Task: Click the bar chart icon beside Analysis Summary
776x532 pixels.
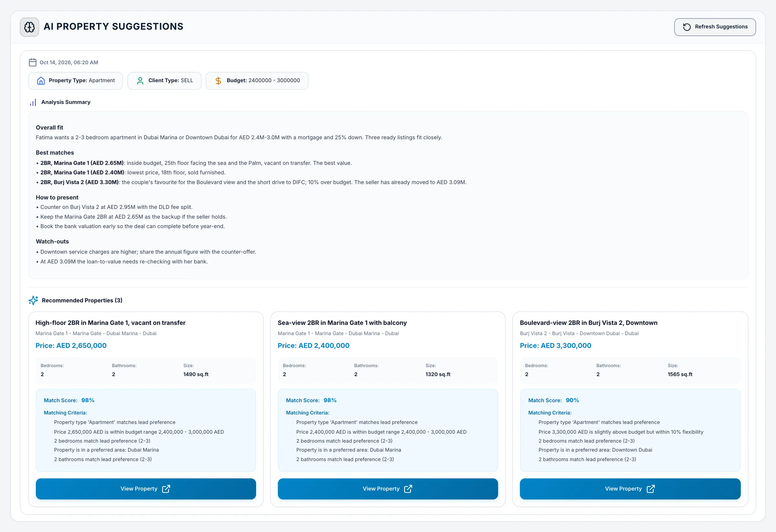Action: (x=33, y=102)
